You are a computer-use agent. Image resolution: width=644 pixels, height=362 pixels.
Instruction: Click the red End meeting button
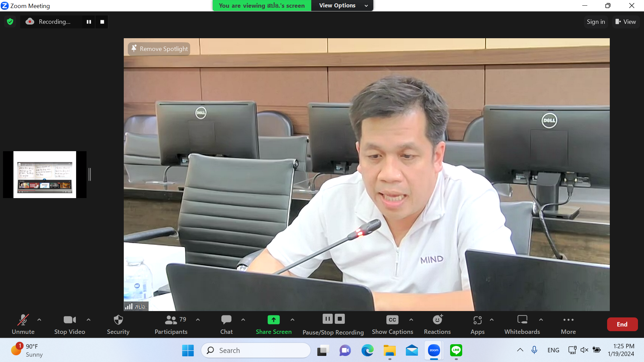point(622,324)
